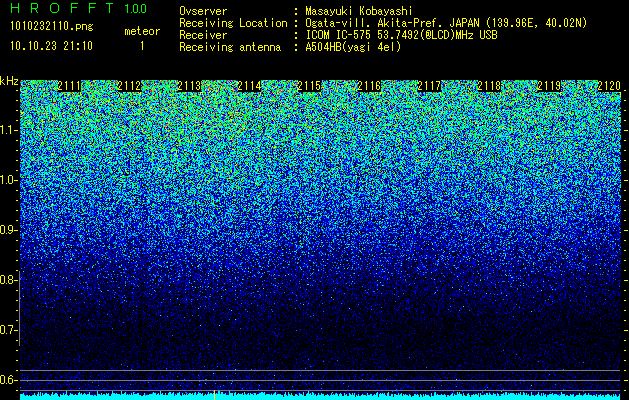Click the 0.6 kHz axis label
The image size is (629, 400).
pyautogui.click(x=8, y=380)
